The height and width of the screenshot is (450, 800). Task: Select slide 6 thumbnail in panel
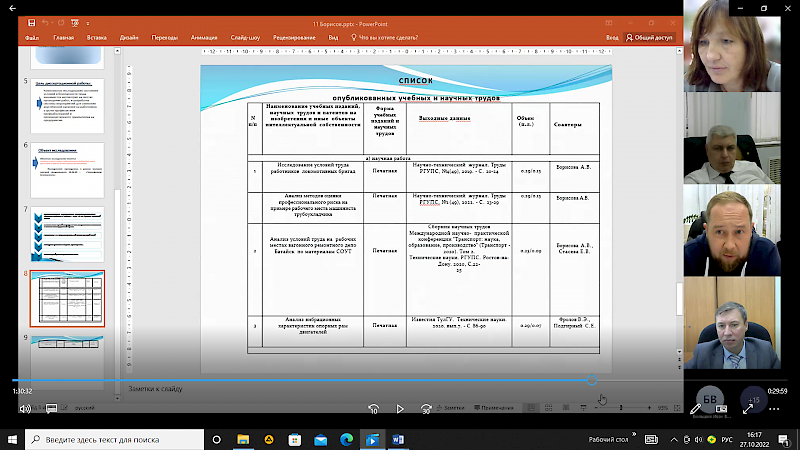click(x=68, y=160)
